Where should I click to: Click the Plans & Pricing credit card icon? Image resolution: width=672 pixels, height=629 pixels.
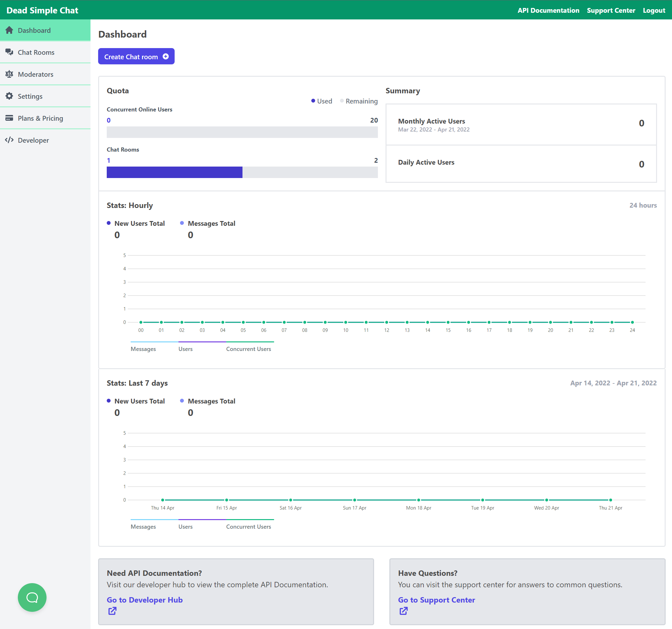coord(10,118)
